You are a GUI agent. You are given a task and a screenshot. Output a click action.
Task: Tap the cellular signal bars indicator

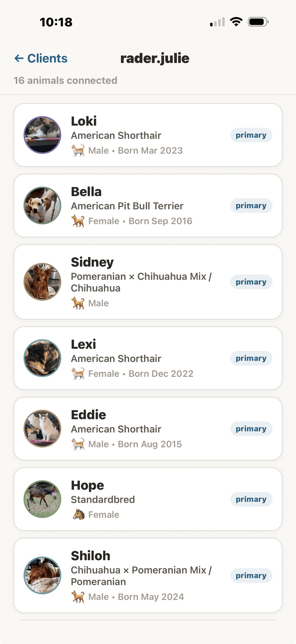point(215,22)
